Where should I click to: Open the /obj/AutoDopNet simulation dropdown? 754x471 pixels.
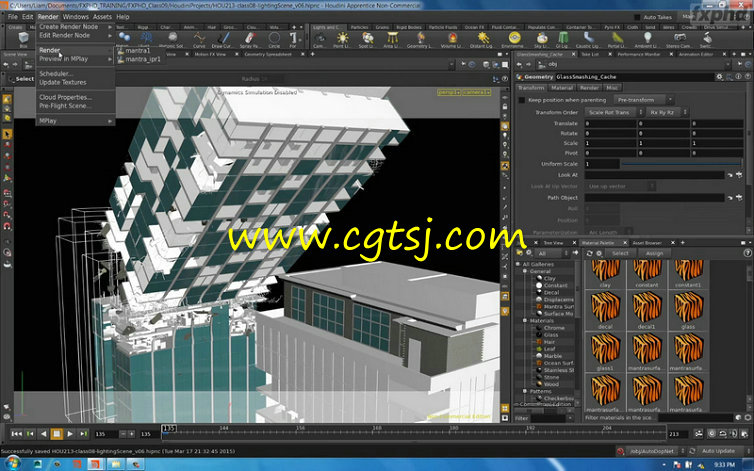click(x=657, y=451)
